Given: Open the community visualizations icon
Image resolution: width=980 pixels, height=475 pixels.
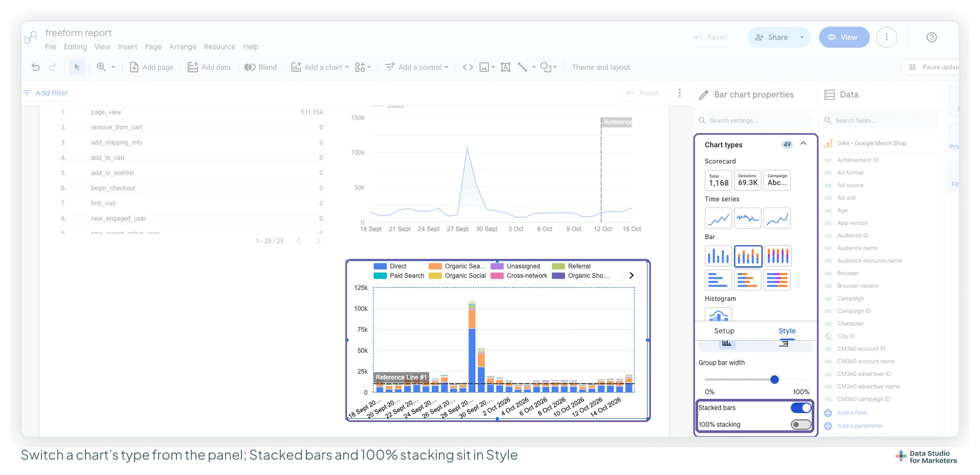Looking at the screenshot, I should 360,67.
